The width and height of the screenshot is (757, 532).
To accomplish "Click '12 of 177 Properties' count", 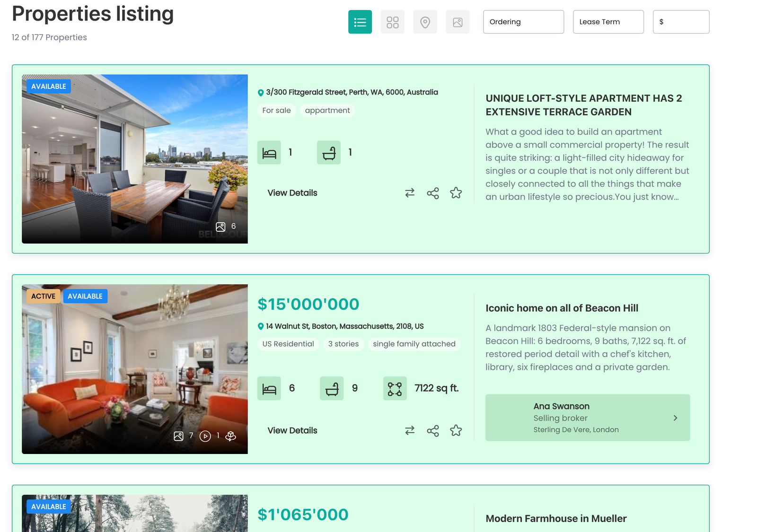I will coord(49,37).
